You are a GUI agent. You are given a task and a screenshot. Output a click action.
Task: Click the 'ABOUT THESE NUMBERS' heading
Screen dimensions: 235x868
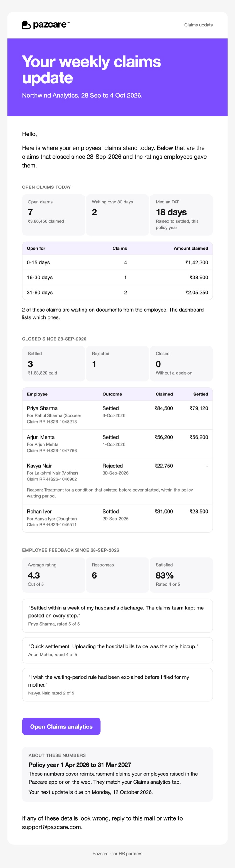pyautogui.click(x=57, y=755)
